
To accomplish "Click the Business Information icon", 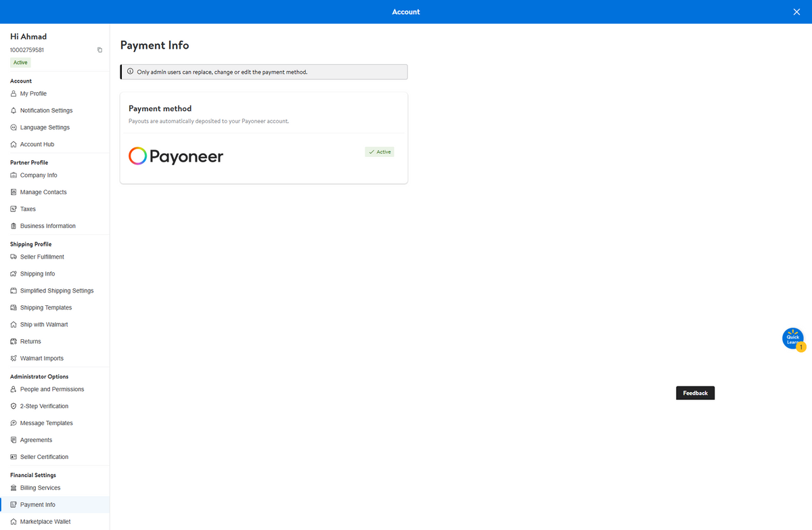I will tap(14, 226).
